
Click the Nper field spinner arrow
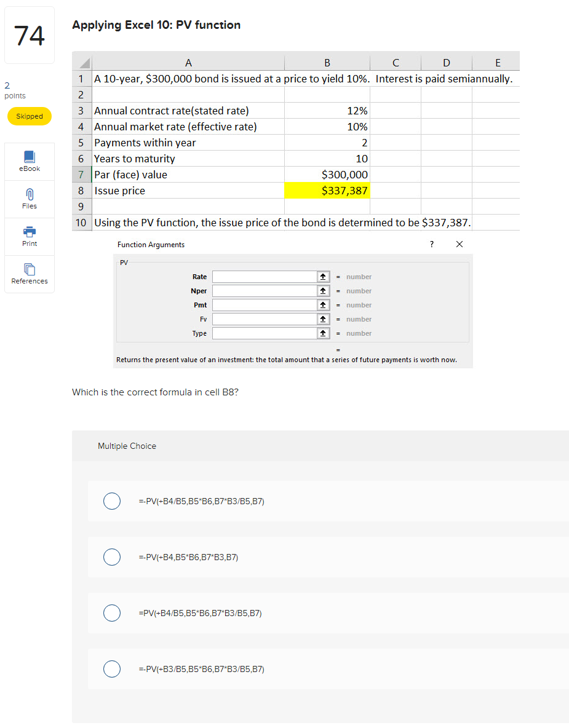[x=323, y=290]
